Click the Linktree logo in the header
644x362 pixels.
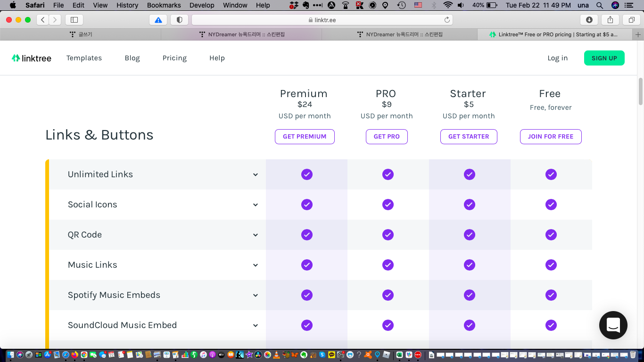tap(32, 58)
